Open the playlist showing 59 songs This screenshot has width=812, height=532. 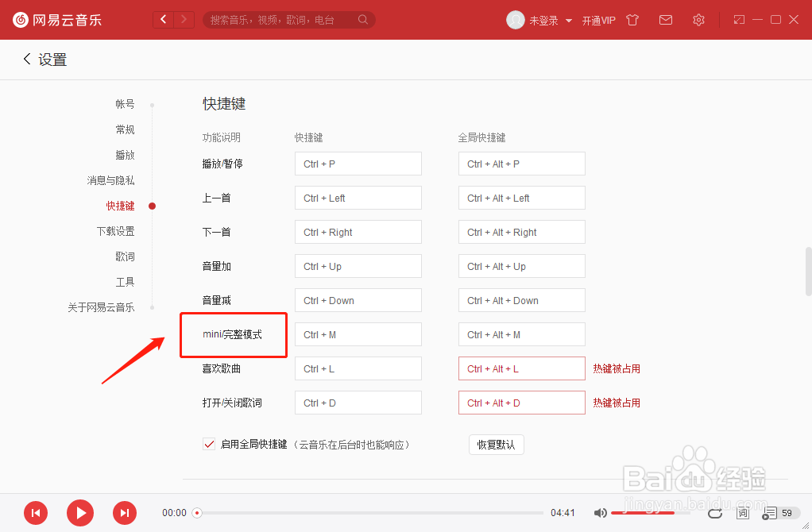tap(775, 513)
